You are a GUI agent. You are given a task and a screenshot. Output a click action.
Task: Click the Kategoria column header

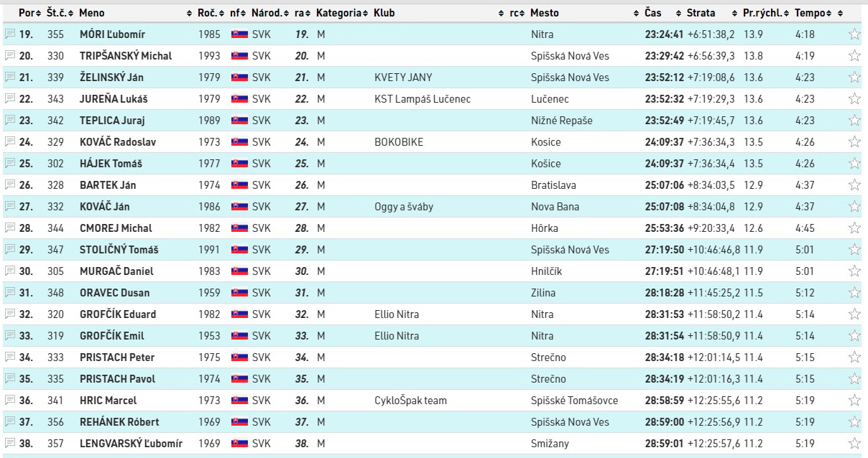[338, 13]
